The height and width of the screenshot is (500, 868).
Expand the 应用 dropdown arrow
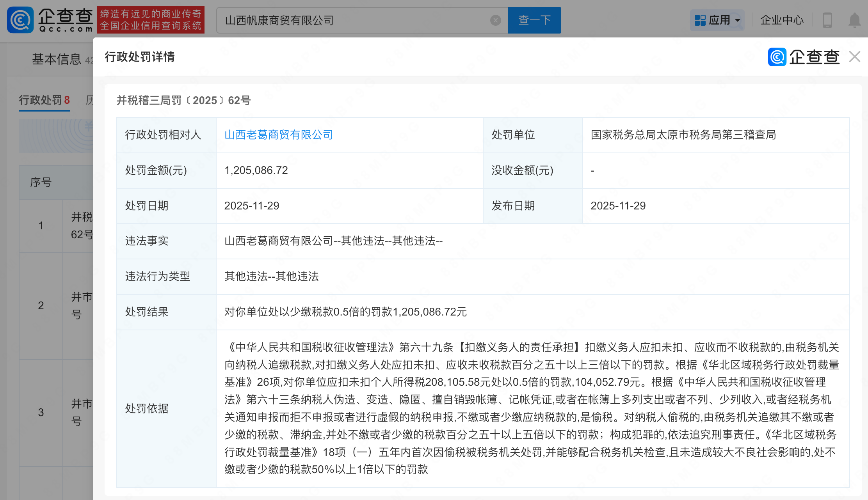[738, 20]
